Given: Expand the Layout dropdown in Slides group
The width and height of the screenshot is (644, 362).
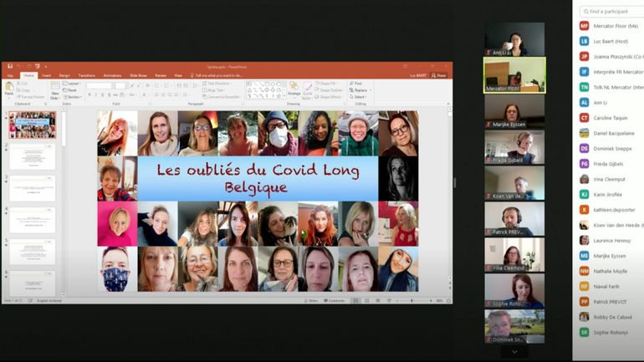Looking at the screenshot, I should [x=73, y=84].
